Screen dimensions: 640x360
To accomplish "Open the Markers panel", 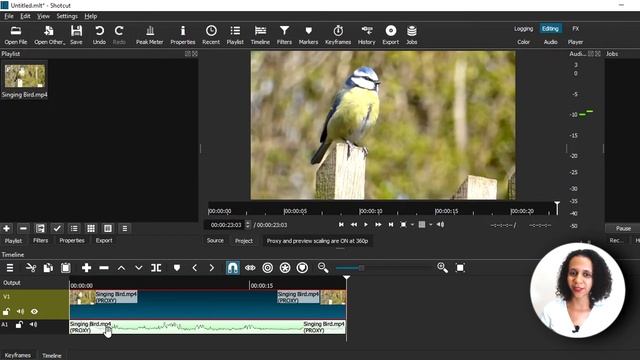I will [x=308, y=35].
